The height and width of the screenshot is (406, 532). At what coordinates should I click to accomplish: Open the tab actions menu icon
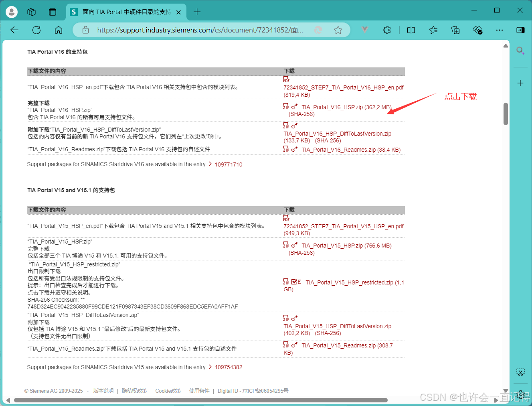[x=53, y=12]
